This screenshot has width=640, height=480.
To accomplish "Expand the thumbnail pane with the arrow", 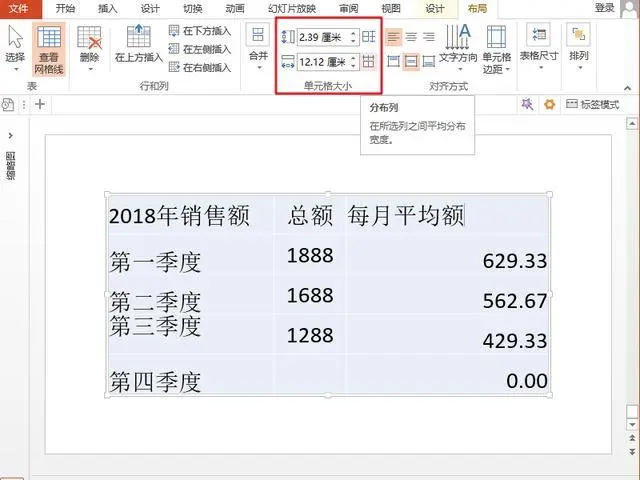I will point(11,136).
